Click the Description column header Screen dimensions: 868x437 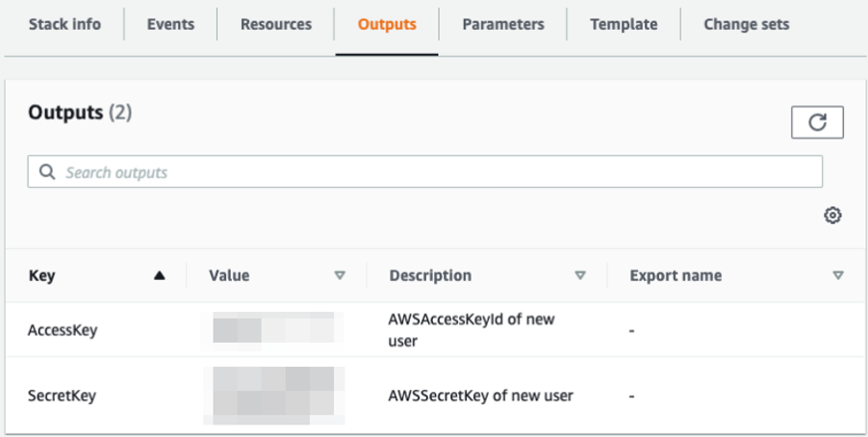coord(430,275)
